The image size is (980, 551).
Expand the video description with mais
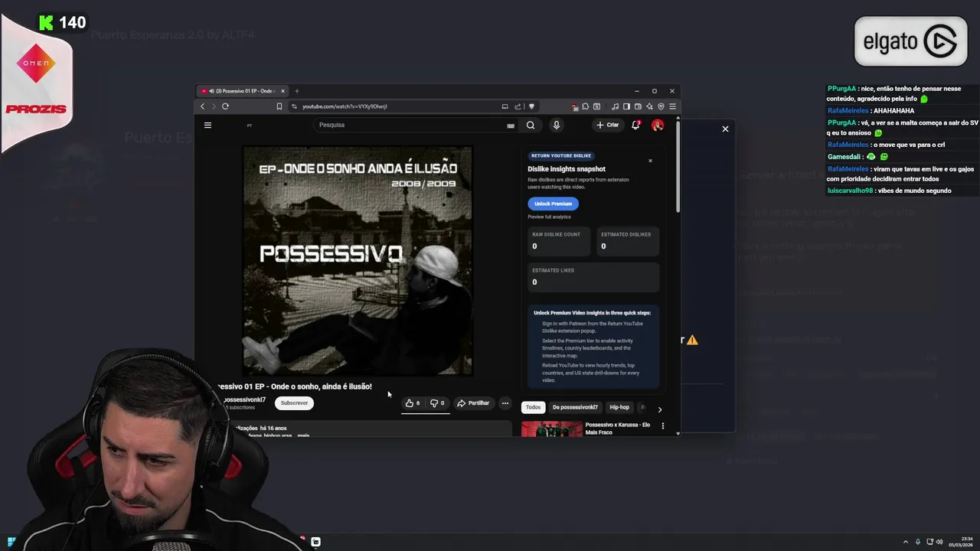pos(303,435)
